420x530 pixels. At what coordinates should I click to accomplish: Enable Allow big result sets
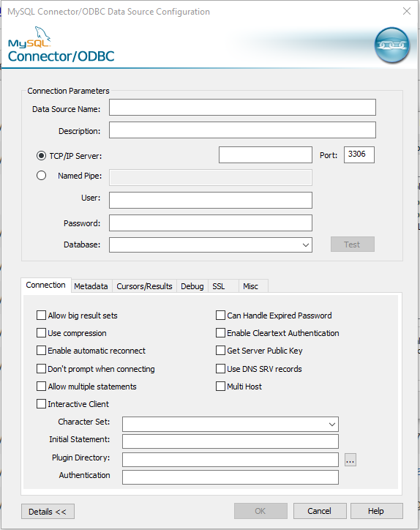click(41, 316)
